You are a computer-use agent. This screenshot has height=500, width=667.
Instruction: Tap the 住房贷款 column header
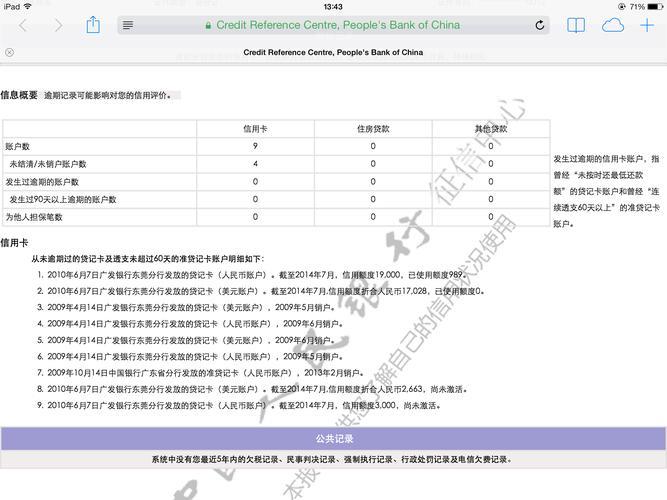(373, 128)
